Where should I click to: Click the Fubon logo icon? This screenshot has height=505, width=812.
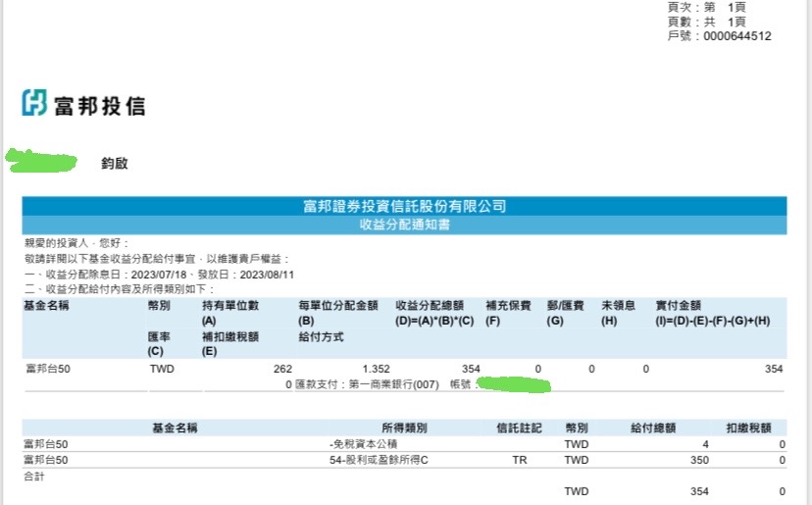coord(34,103)
